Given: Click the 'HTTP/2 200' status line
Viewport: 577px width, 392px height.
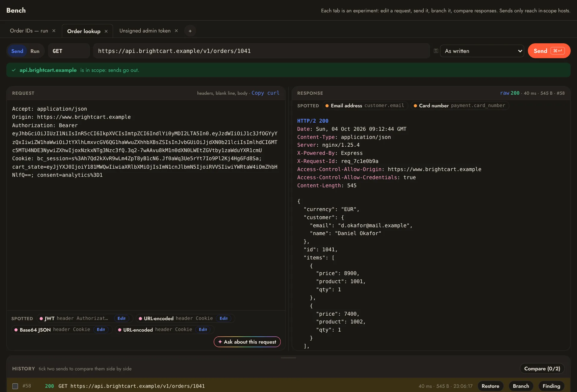Looking at the screenshot, I should tap(313, 121).
